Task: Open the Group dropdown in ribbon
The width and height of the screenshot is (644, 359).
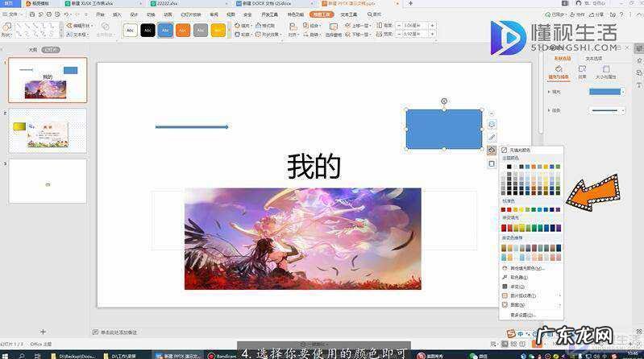Action: (x=312, y=26)
